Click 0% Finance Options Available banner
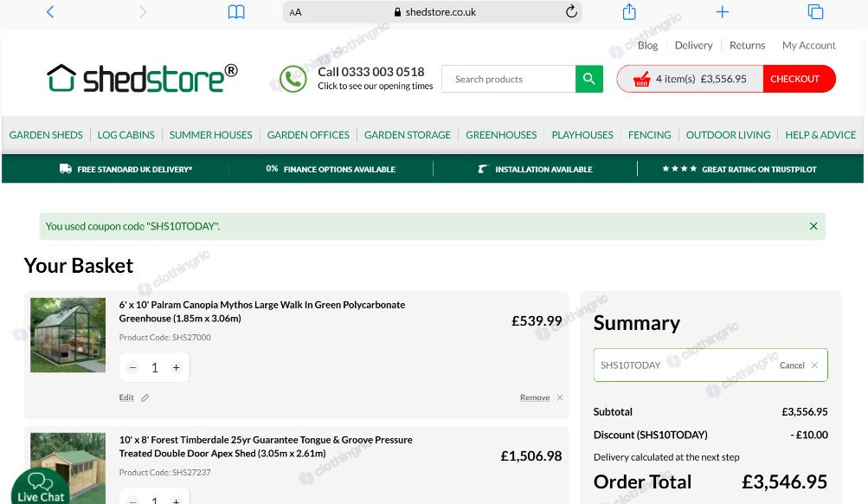The height and width of the screenshot is (504, 868). click(331, 169)
